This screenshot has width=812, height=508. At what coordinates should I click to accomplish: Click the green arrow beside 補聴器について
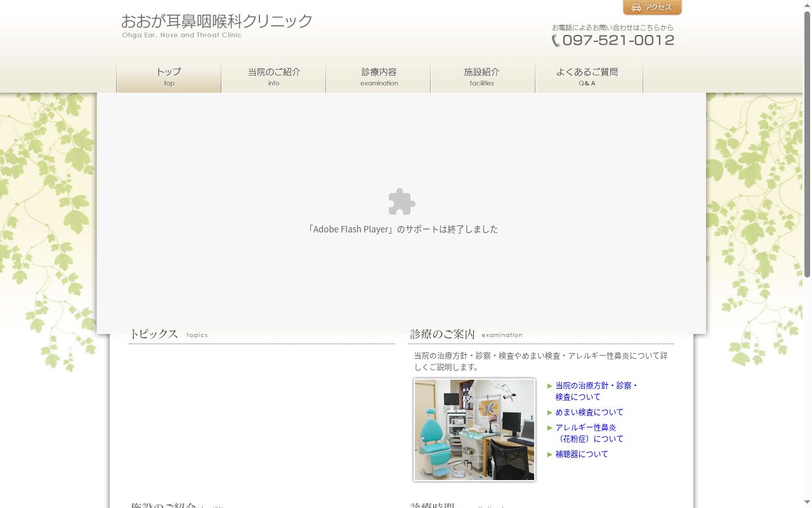click(550, 455)
